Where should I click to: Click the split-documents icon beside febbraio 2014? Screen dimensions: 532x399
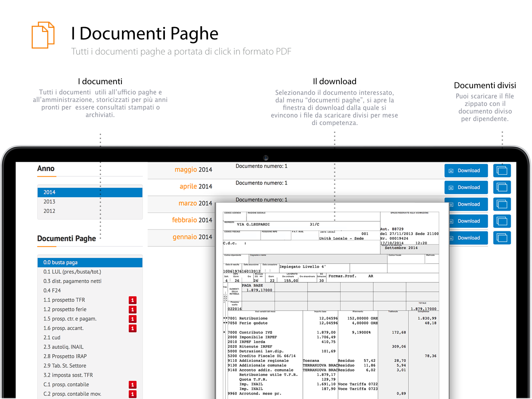click(502, 221)
